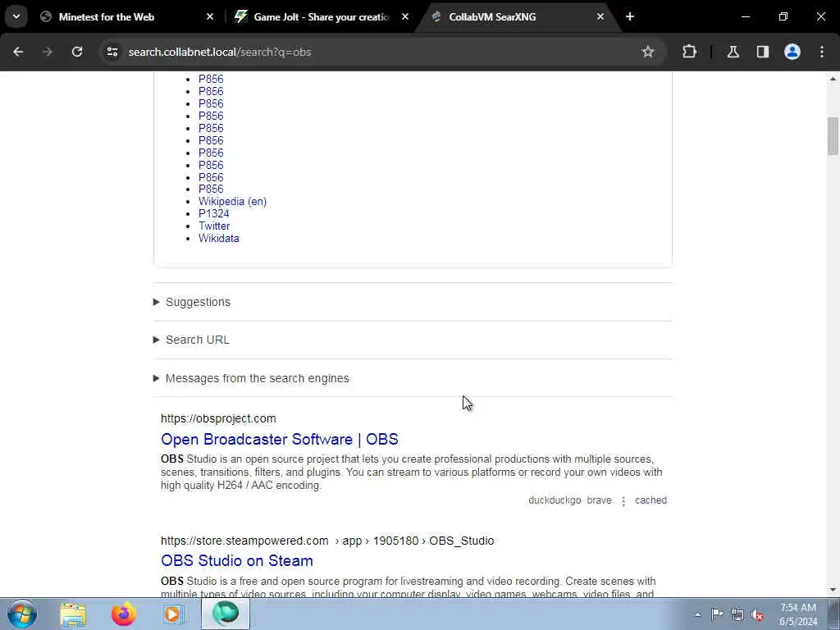Open the network tray icon
This screenshot has width=840, height=630.
click(737, 615)
